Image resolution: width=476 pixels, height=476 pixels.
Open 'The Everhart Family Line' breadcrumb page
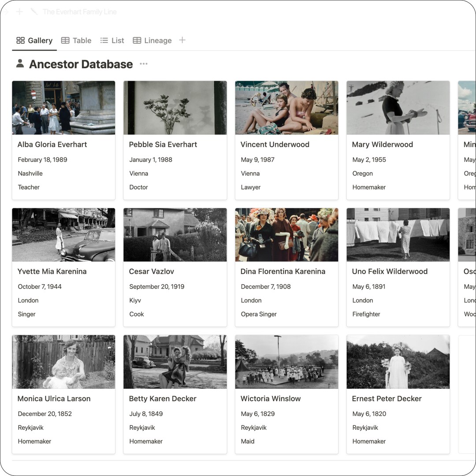[79, 11]
